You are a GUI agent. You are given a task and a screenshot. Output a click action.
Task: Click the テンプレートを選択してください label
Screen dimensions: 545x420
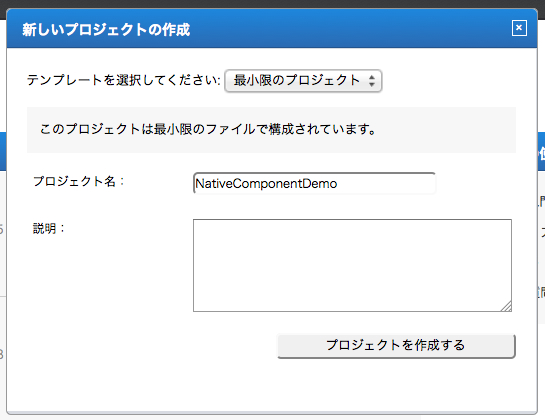click(124, 80)
